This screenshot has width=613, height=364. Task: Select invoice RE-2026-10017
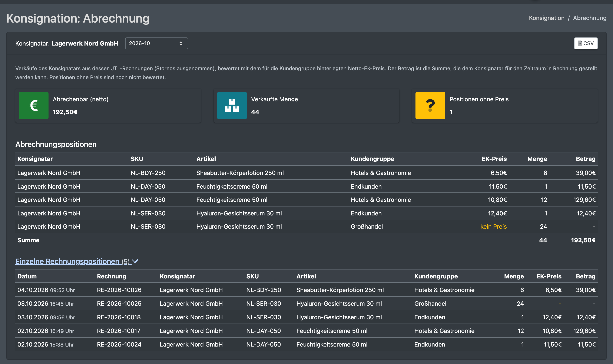(x=119, y=331)
